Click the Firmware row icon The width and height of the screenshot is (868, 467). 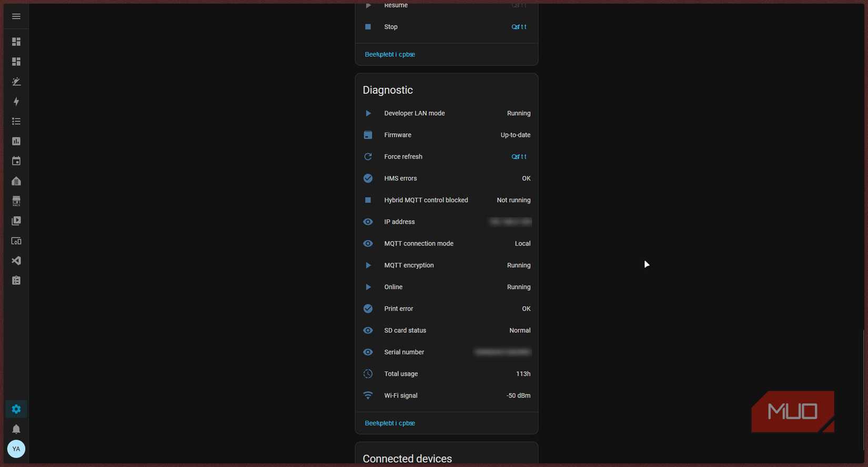(x=368, y=135)
